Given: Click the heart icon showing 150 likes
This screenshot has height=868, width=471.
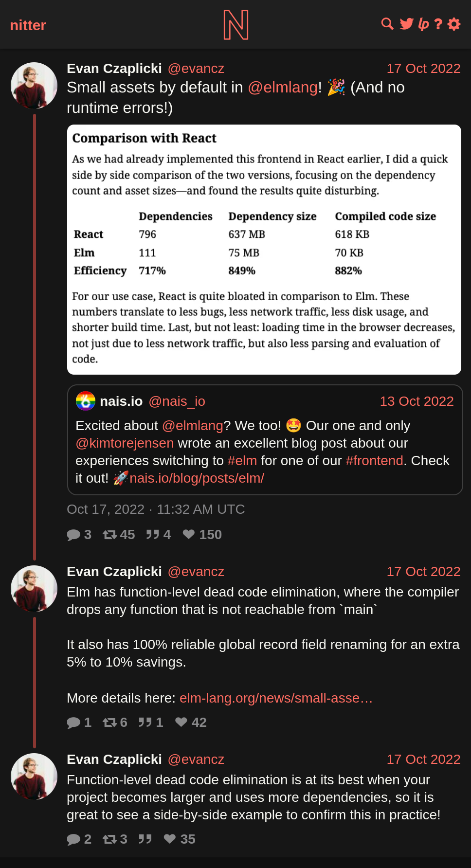Looking at the screenshot, I should 188,535.
